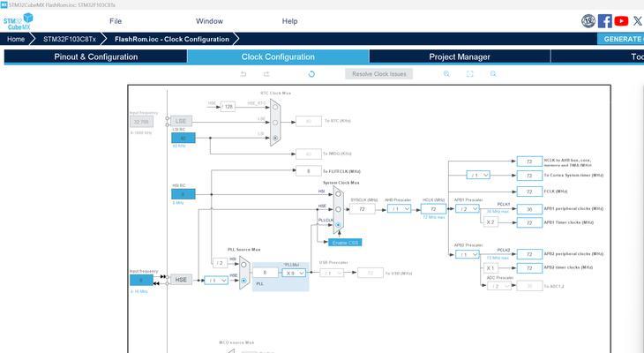
Task: Click the HSI RC blue value box
Action: (x=183, y=194)
